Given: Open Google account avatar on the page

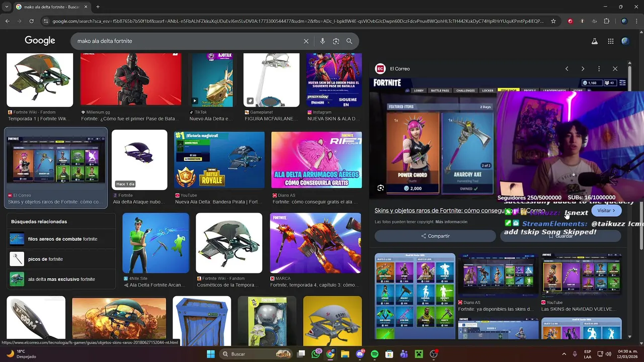Looking at the screenshot, I should pyautogui.click(x=625, y=41).
